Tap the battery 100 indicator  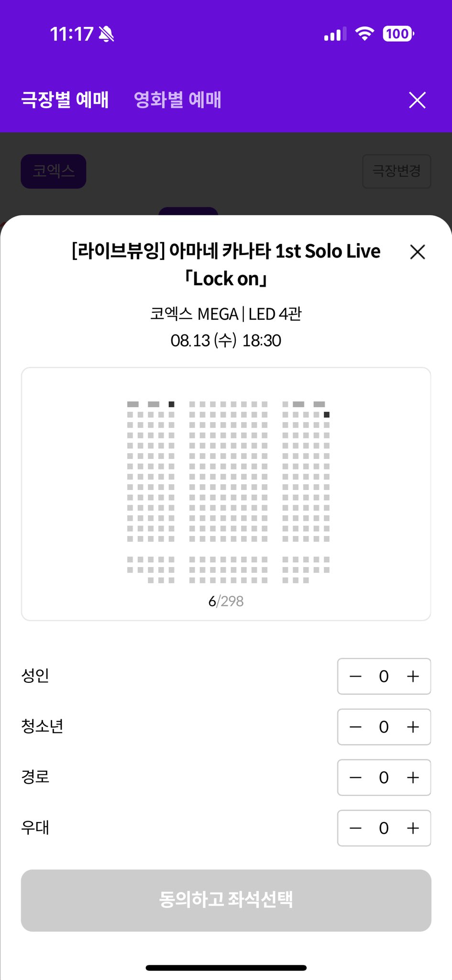398,33
